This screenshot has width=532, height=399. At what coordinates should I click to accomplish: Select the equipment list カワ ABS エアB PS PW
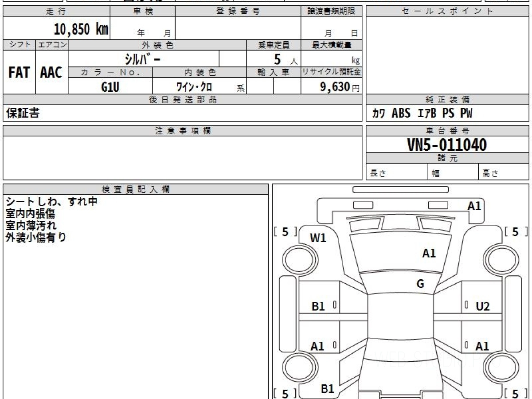tap(422, 113)
